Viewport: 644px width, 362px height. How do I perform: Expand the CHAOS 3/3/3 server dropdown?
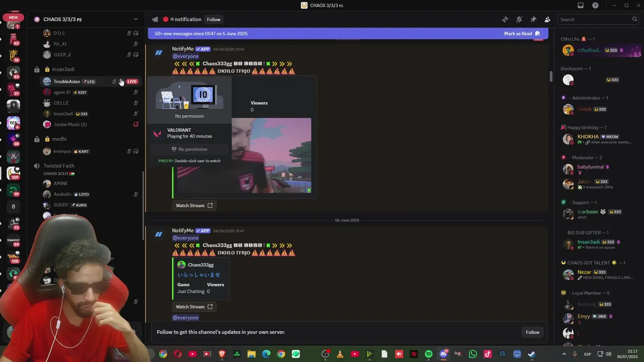[x=135, y=20]
